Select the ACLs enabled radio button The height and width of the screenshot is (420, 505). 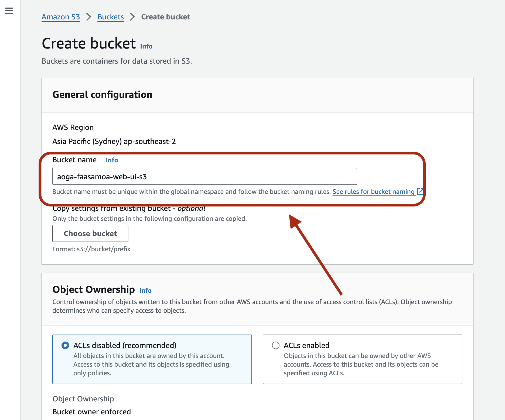point(275,345)
